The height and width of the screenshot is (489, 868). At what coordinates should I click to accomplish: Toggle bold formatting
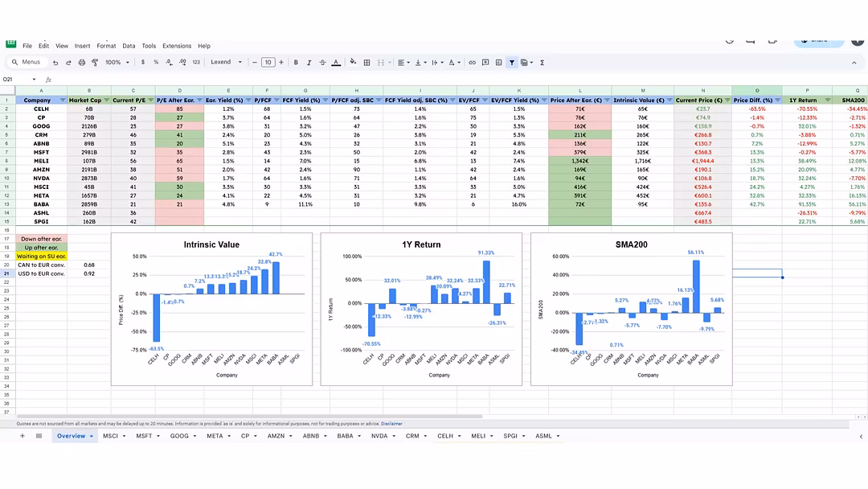(296, 62)
